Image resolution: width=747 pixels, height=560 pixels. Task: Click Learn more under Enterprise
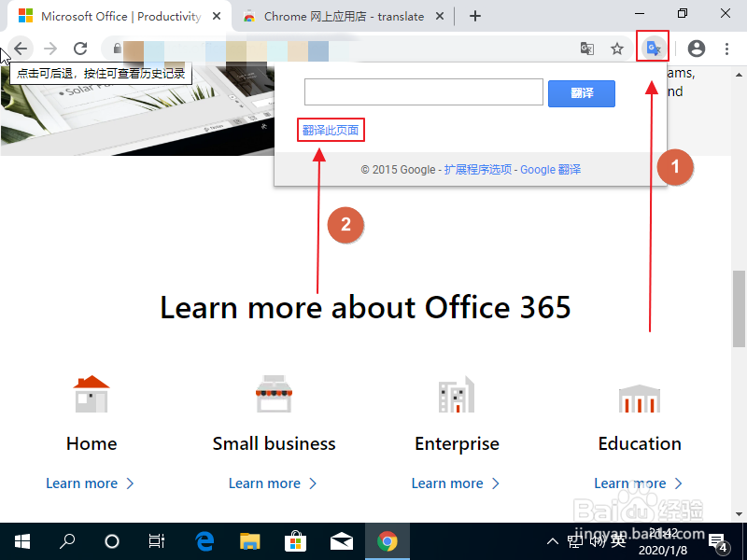pyautogui.click(x=456, y=483)
